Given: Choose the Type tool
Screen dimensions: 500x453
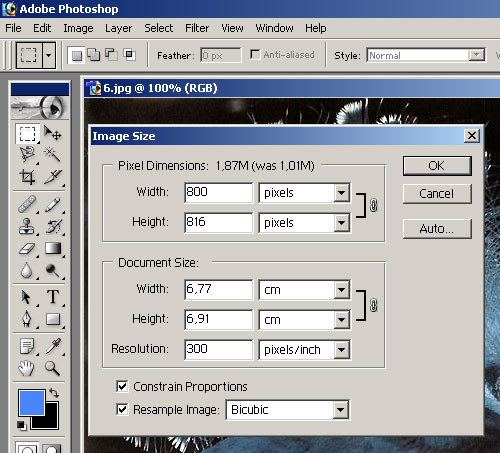Looking at the screenshot, I should pos(53,296).
